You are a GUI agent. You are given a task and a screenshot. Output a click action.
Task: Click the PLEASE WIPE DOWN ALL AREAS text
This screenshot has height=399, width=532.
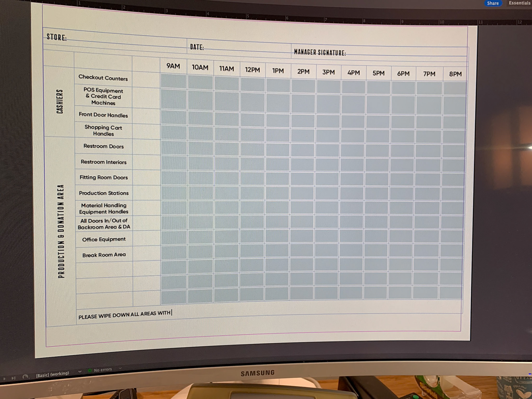pyautogui.click(x=124, y=315)
